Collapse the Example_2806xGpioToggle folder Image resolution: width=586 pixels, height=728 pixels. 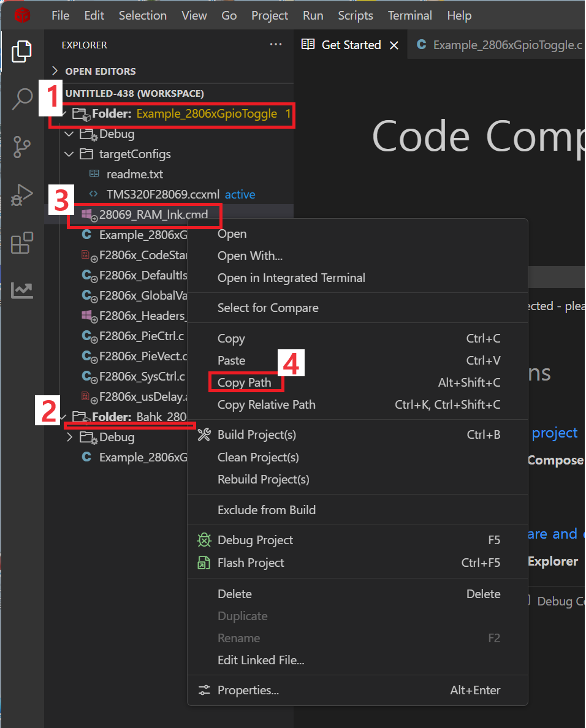64,114
